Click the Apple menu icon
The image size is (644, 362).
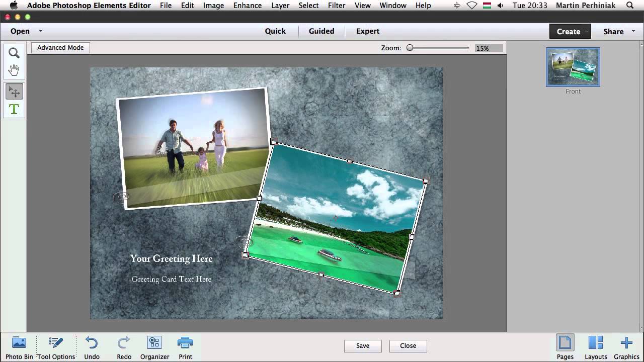(x=14, y=6)
